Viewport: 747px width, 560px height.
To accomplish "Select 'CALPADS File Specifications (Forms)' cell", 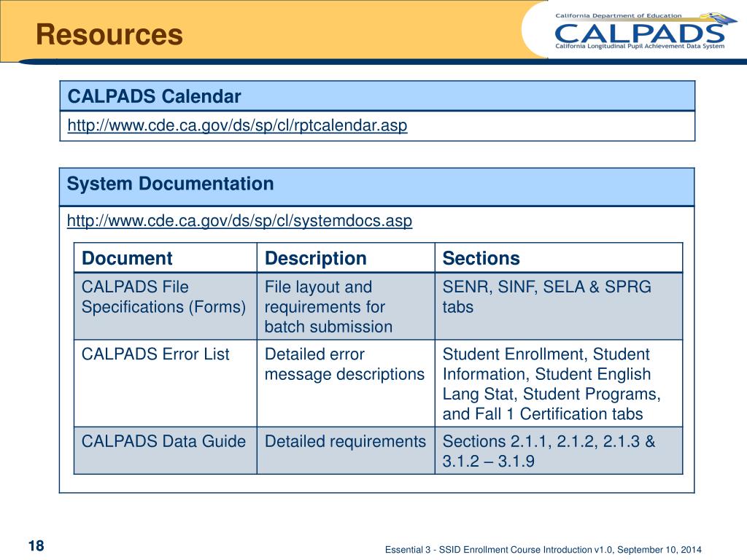I will pyautogui.click(x=166, y=306).
